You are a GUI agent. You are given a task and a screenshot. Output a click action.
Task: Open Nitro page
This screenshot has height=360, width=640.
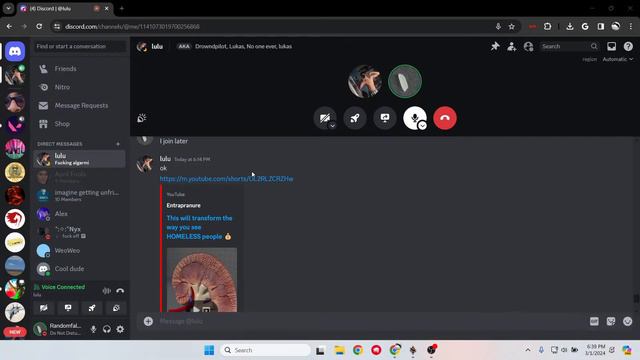[79, 87]
